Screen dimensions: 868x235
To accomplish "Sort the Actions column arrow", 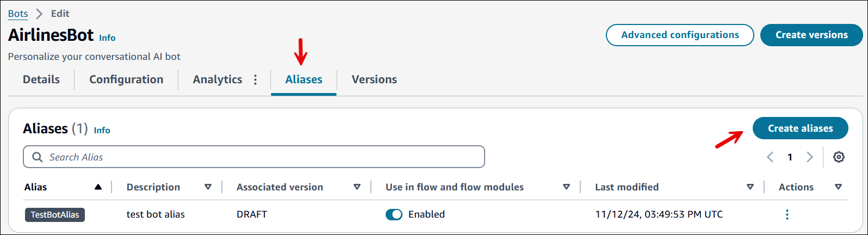I will (x=838, y=187).
